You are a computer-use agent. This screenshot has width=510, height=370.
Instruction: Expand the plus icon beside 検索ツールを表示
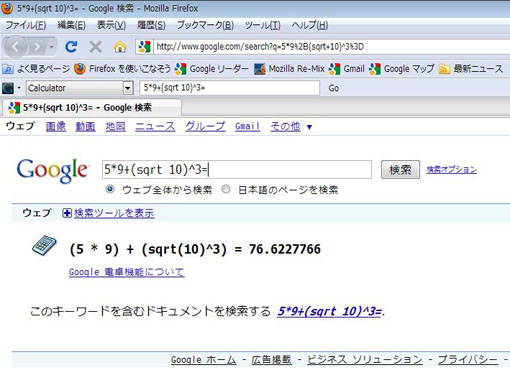point(67,213)
